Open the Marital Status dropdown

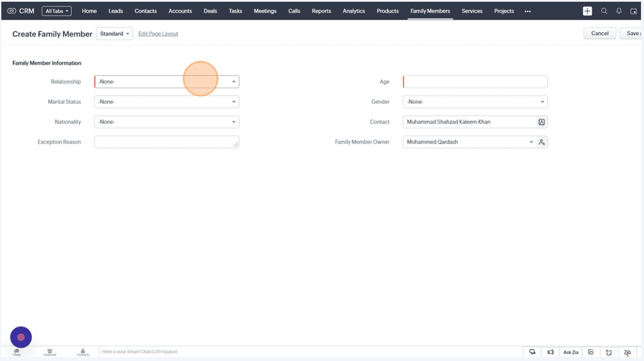pos(167,102)
